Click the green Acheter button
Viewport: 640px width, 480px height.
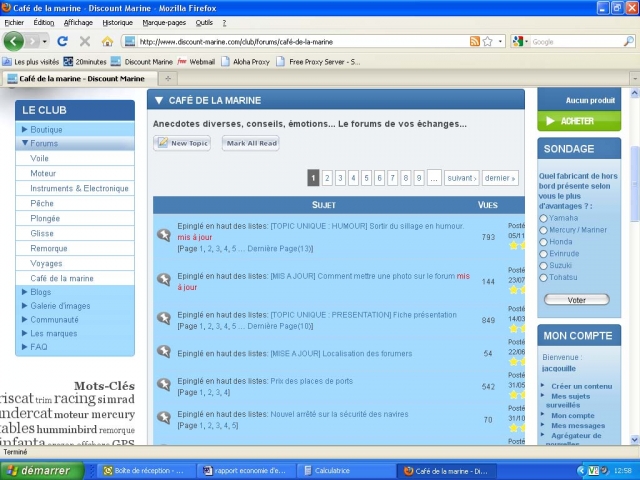tap(579, 121)
